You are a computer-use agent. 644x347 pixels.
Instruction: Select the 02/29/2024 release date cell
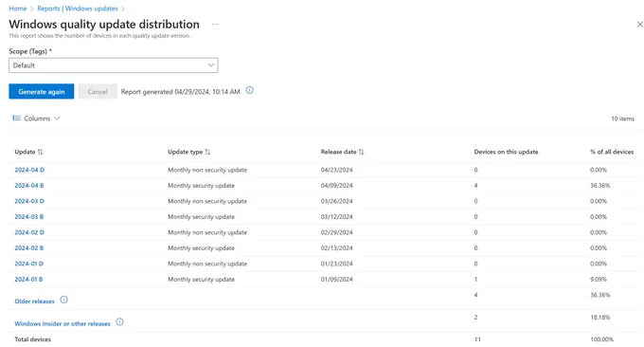(x=337, y=232)
